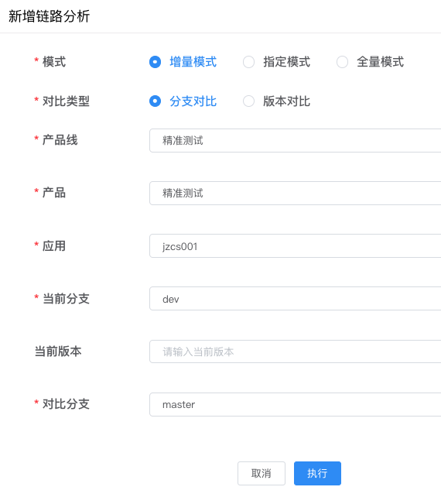
Task: Open the 当前分支 dropdown showing dev
Action: pyautogui.click(x=296, y=299)
